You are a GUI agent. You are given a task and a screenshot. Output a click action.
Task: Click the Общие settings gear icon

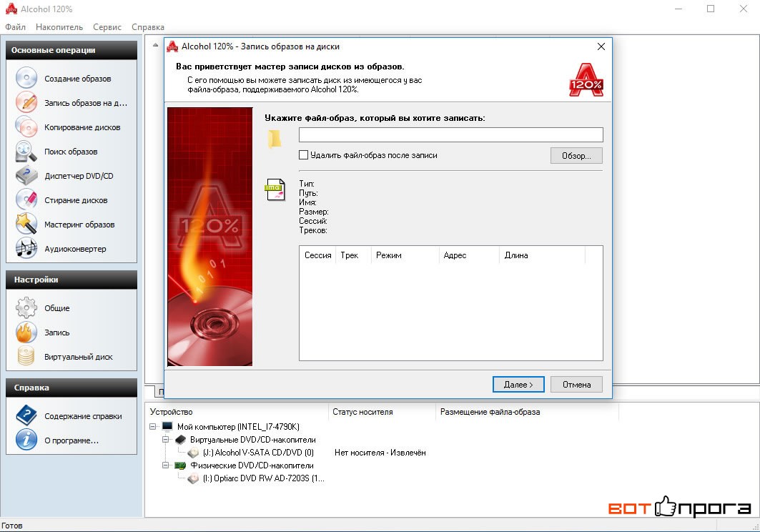click(26, 307)
